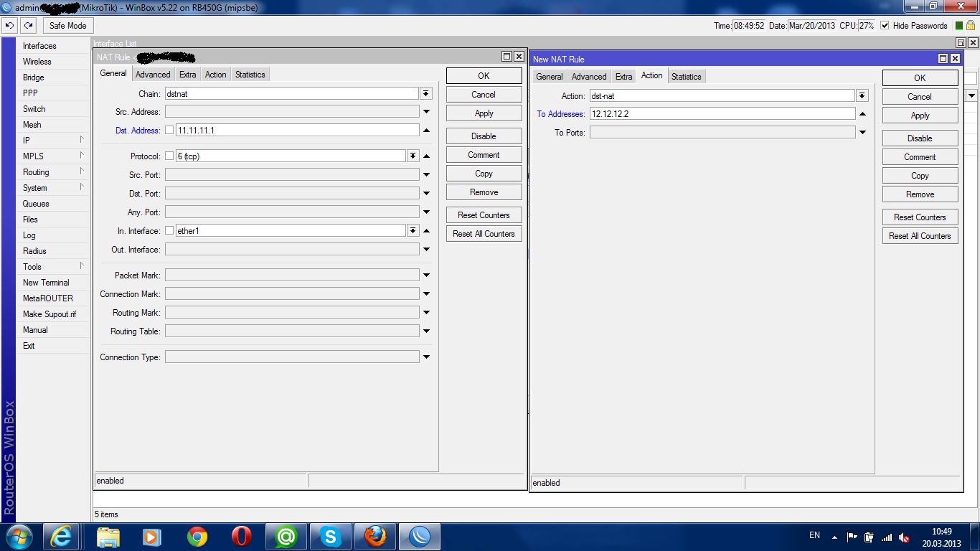Open Action Center flag icon in tray

852,537
